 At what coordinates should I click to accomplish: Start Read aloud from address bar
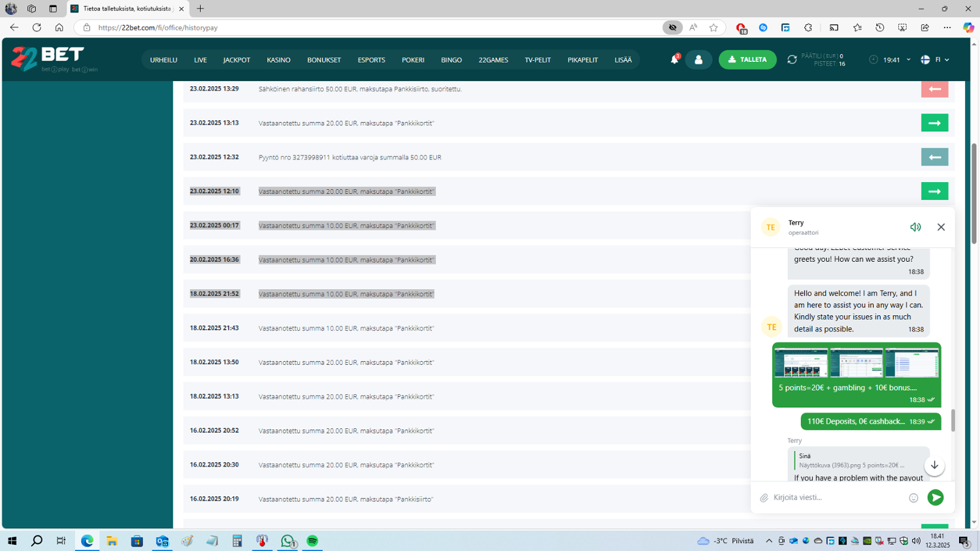pos(693,27)
